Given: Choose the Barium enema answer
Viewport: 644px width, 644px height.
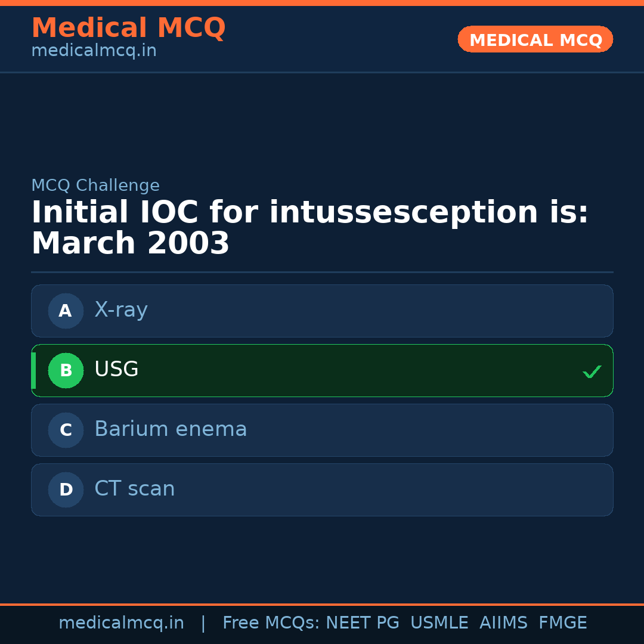Looking at the screenshot, I should pos(171,429).
